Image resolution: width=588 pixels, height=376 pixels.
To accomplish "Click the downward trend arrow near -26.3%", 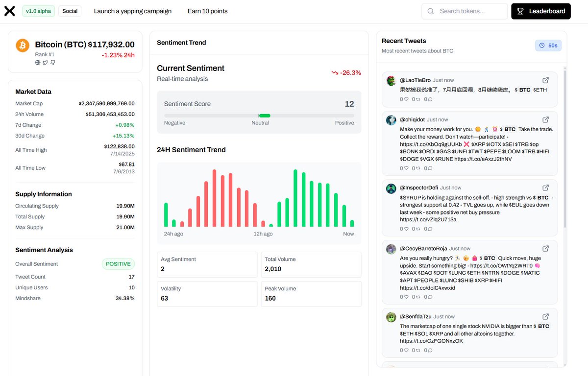I will click(335, 73).
